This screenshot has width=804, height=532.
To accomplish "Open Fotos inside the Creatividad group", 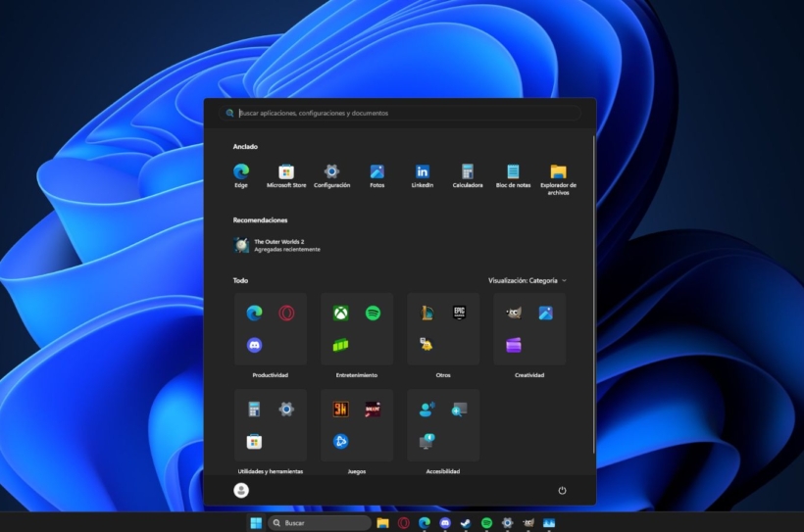I will [x=545, y=313].
